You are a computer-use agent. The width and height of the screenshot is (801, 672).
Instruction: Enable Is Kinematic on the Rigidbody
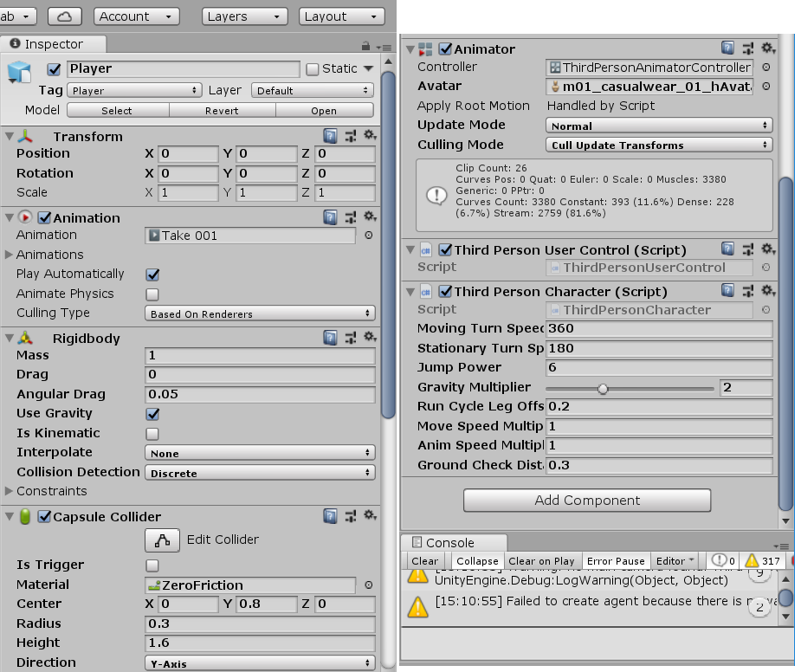pos(152,433)
